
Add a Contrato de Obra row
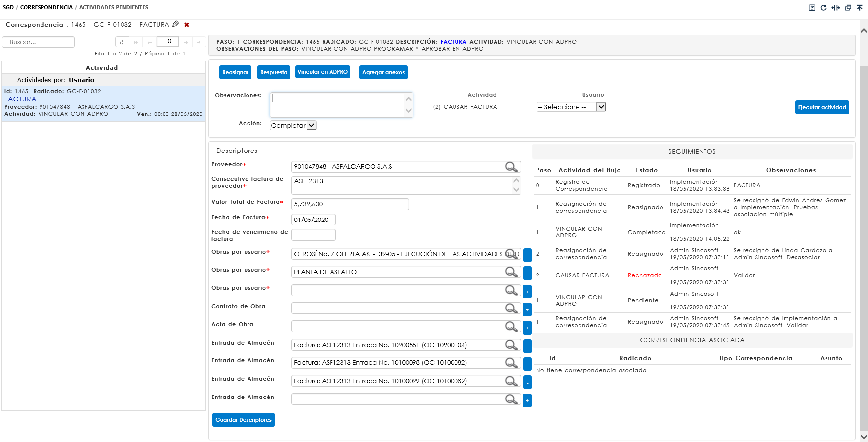coord(527,309)
